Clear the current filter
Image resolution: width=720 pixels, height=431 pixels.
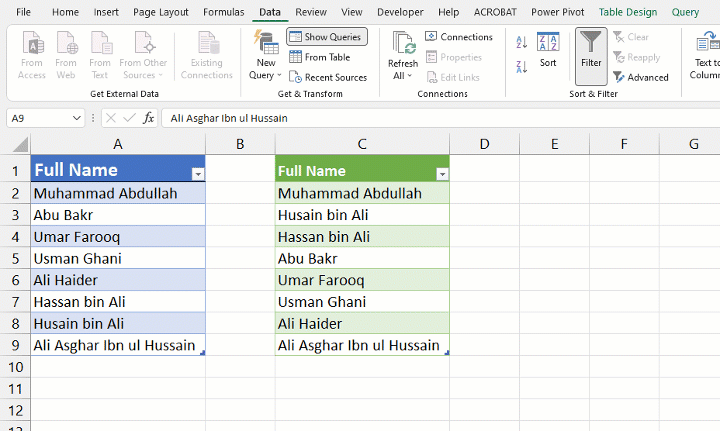(x=631, y=37)
